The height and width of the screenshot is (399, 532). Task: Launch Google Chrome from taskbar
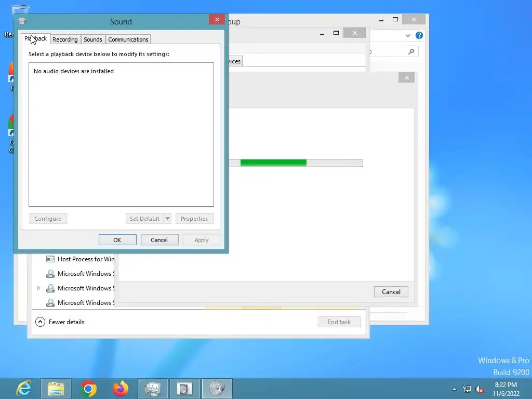click(88, 389)
